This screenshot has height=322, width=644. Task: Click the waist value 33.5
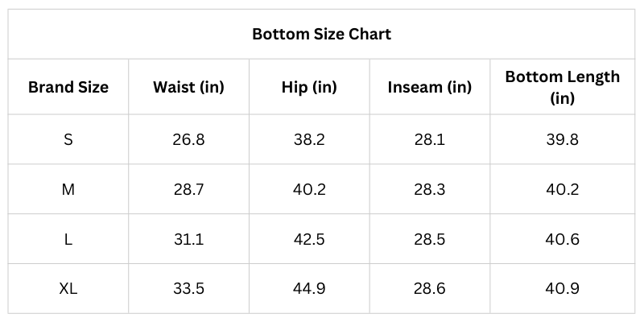click(x=188, y=287)
